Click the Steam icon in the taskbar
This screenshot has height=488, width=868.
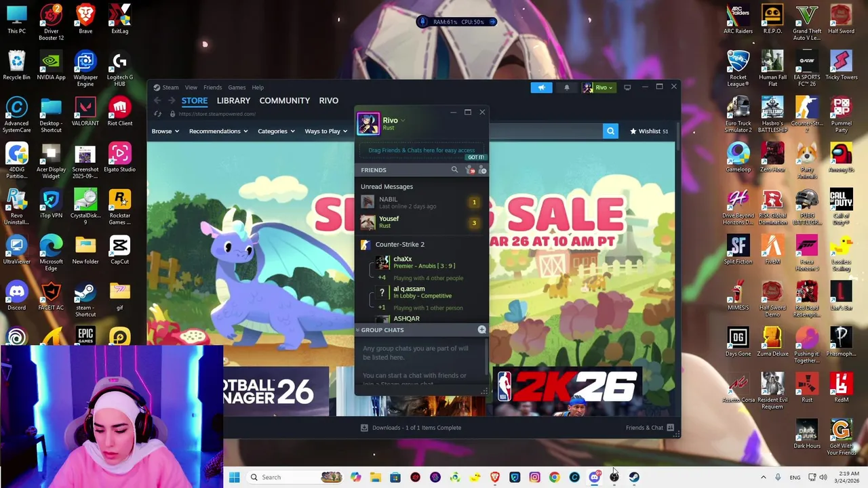coord(634,477)
